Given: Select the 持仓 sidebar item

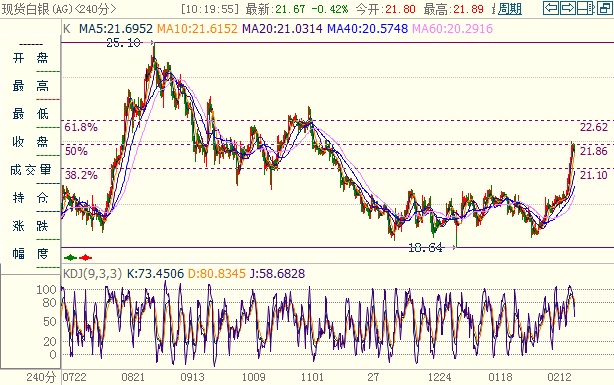Looking at the screenshot, I should 31,197.
